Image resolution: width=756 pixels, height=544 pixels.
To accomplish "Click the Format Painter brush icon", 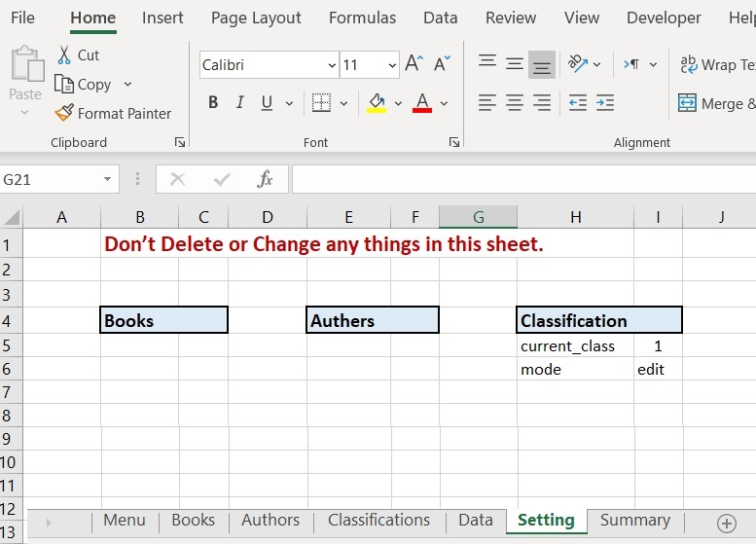I will point(64,114).
